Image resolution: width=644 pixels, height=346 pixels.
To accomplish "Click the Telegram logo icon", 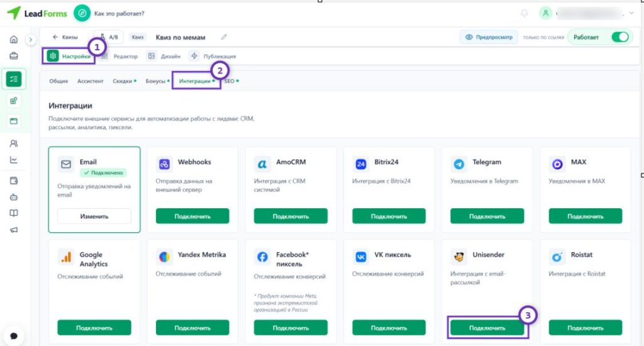I will (458, 164).
